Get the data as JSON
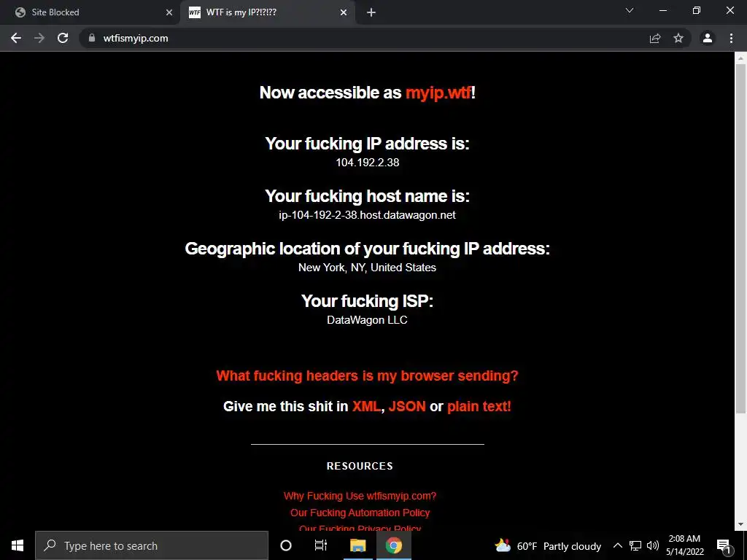747x560 pixels. tap(407, 406)
